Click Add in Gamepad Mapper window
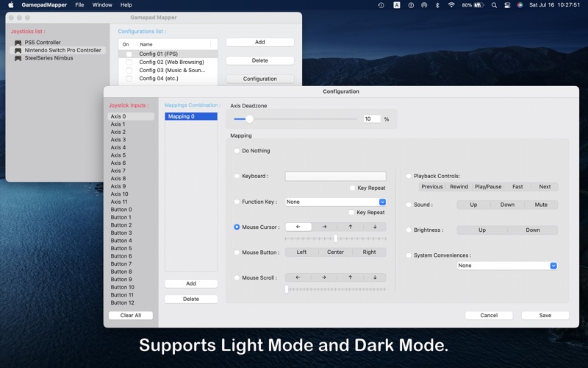 coord(260,42)
